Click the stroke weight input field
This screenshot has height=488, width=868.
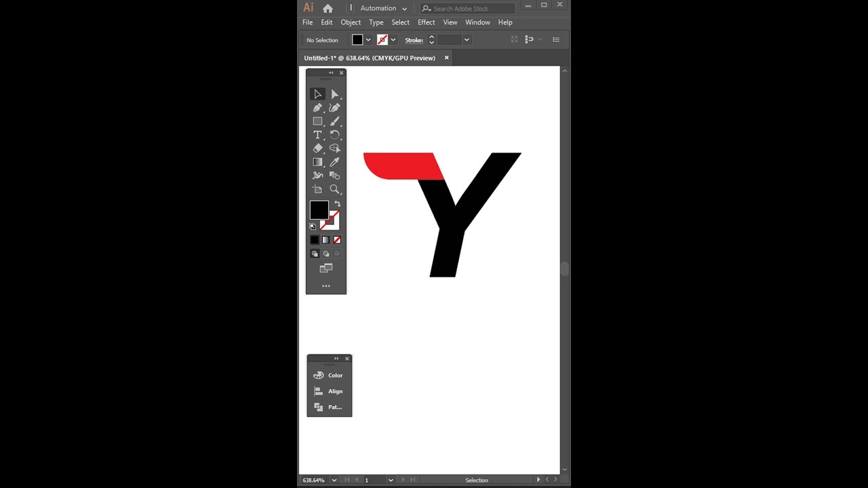[x=450, y=40]
